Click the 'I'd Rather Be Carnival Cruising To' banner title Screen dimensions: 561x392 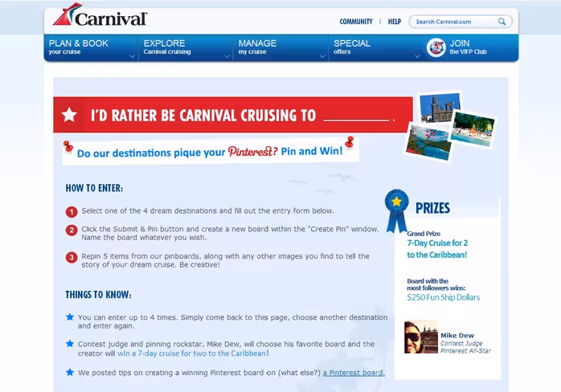203,116
